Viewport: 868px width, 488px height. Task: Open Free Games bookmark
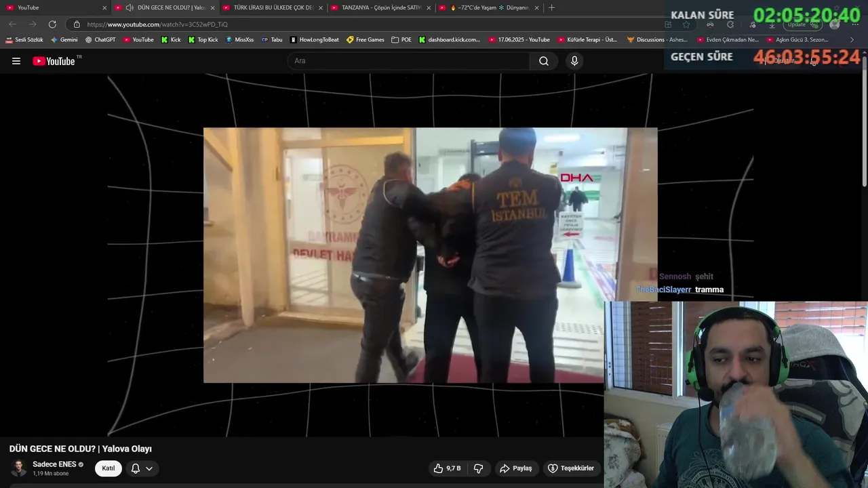pyautogui.click(x=365, y=40)
